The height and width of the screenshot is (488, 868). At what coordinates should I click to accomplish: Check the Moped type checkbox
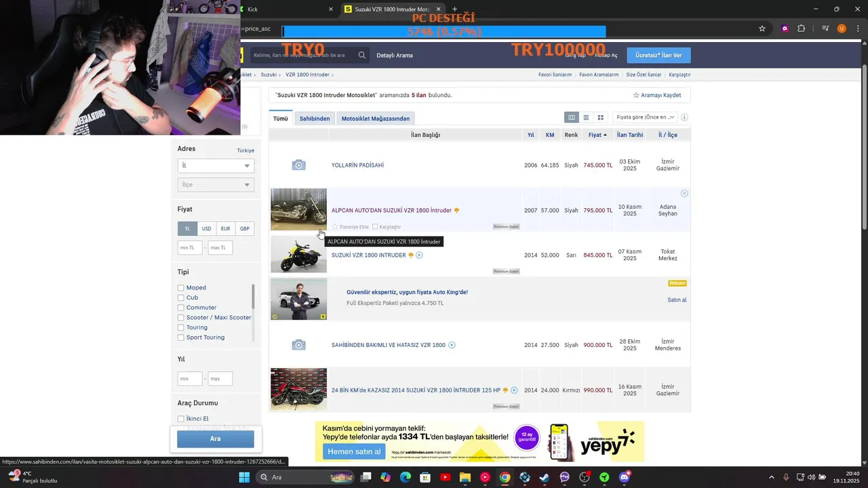(x=181, y=288)
